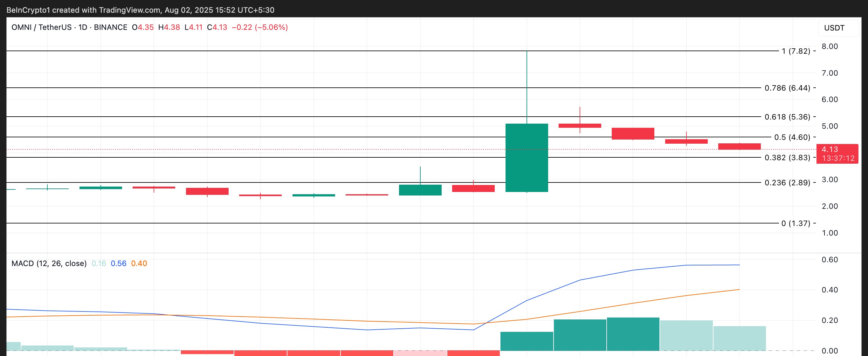Click the 8.00 price axis label
This screenshot has width=868, height=356.
click(x=830, y=46)
